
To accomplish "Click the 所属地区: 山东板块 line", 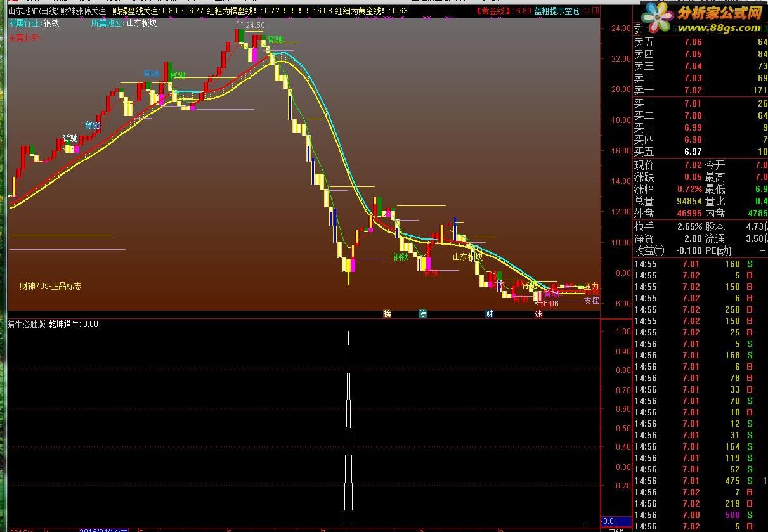I will click(124, 23).
